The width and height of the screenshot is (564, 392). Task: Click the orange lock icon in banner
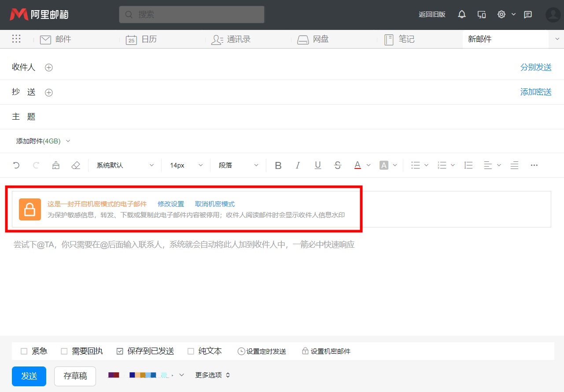click(29, 209)
